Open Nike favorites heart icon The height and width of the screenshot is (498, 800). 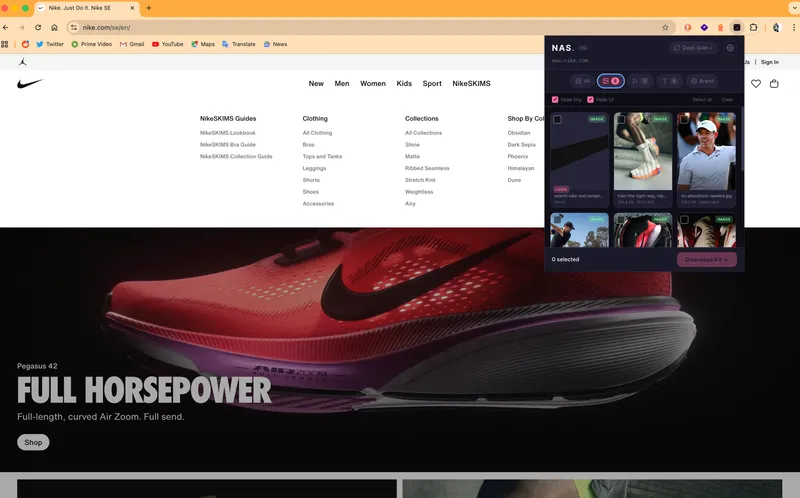756,84
